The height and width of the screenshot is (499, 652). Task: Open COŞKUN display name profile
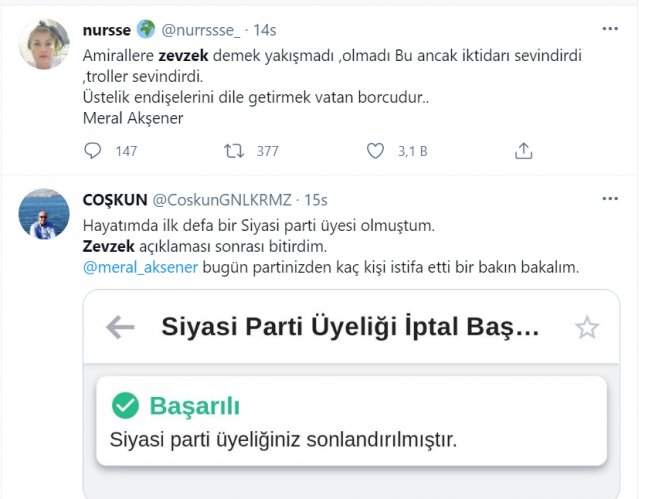tap(115, 200)
